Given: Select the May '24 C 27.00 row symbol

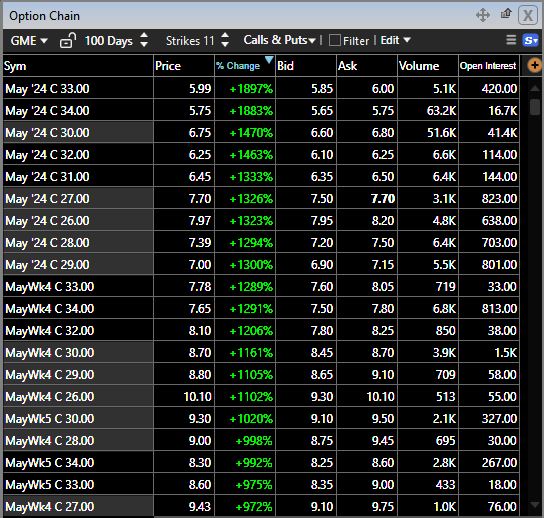Looking at the screenshot, I should click(x=47, y=199).
